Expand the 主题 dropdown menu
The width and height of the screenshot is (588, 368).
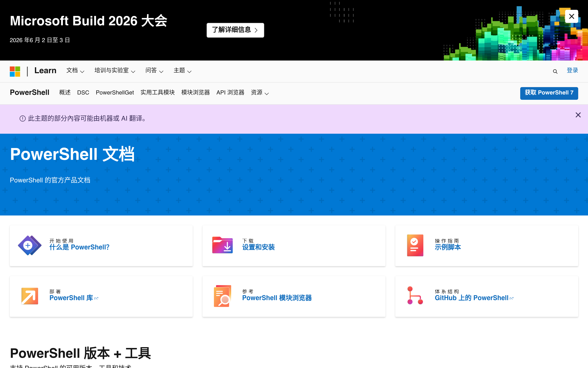pos(183,71)
